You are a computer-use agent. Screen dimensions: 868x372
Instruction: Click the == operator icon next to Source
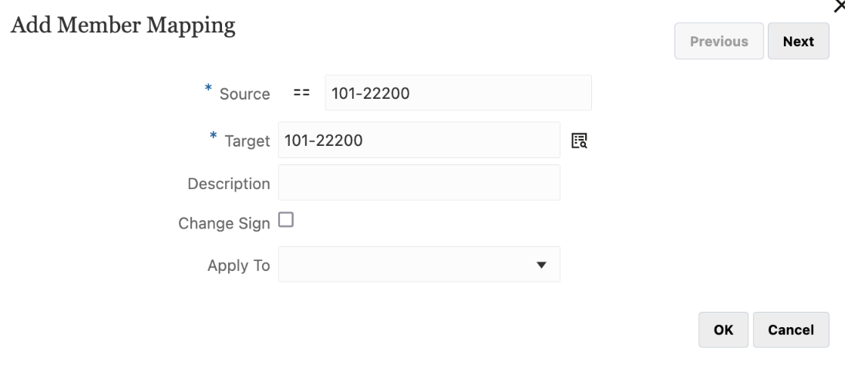click(x=301, y=93)
